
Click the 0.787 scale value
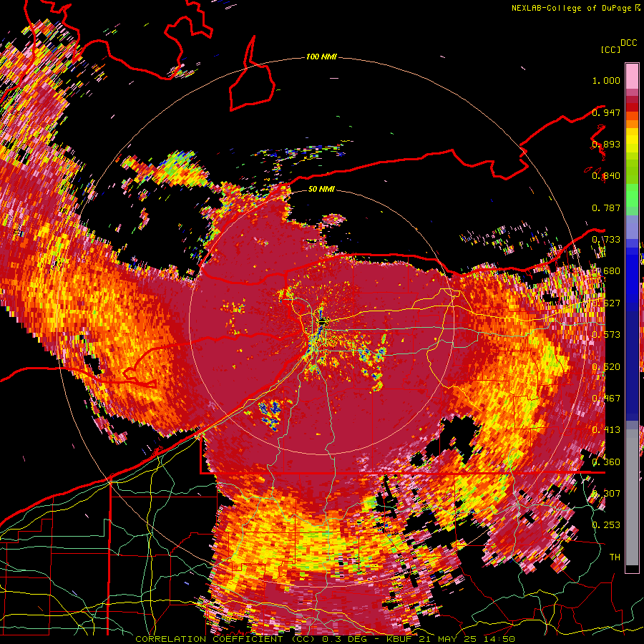tap(606, 208)
